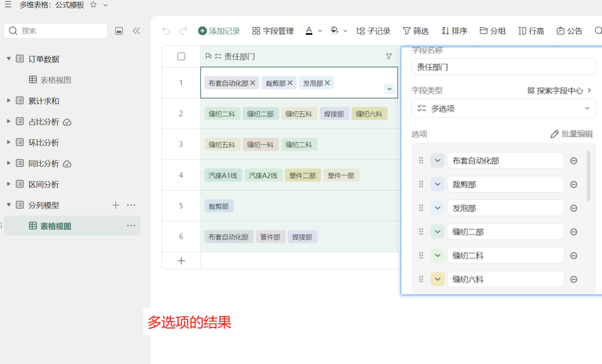Viewport: 602px width, 364px height.
Task: Delete the 缝纫六科 option
Action: click(574, 279)
